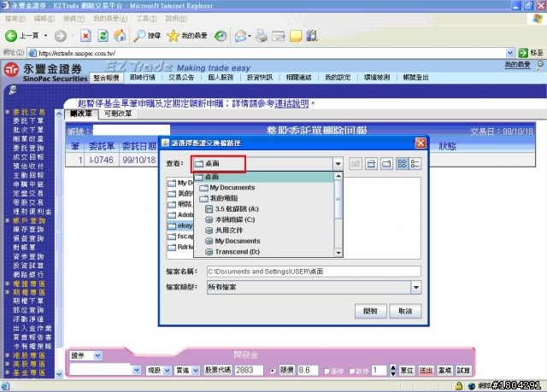Select the 漲停 radio button
The image size is (547, 392).
point(326,372)
